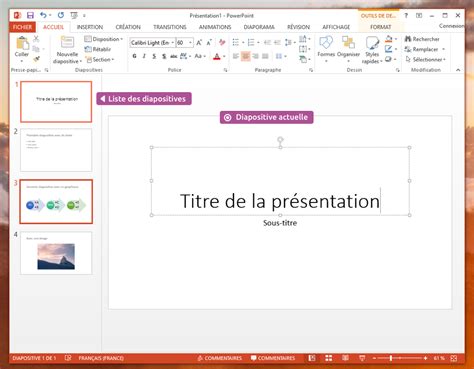Decrease list indent level
474x369 pixels.
(267, 42)
